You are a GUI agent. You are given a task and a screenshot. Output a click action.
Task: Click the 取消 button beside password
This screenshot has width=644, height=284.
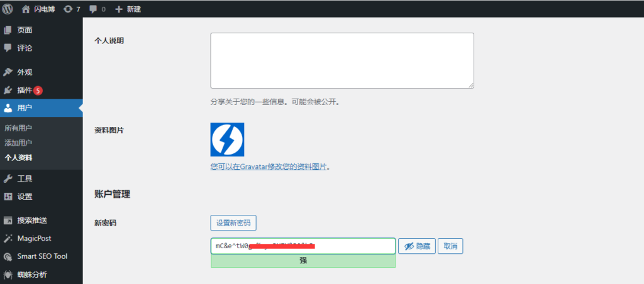(450, 246)
